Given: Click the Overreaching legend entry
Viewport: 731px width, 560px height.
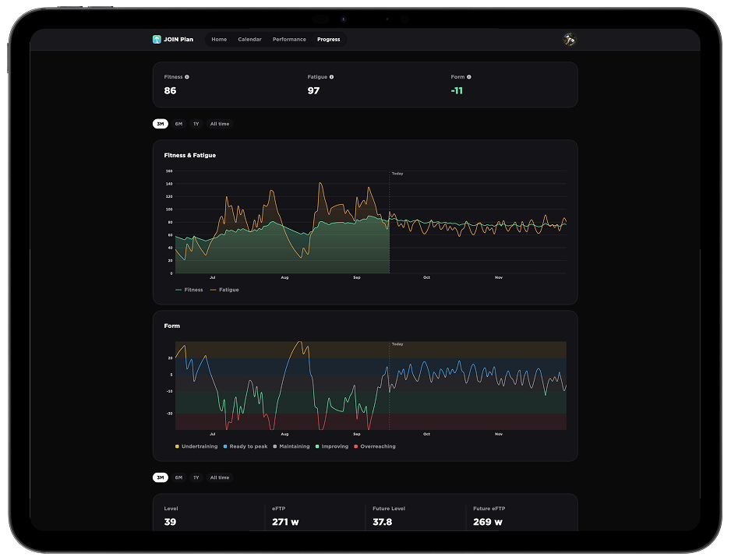Looking at the screenshot, I should (375, 446).
